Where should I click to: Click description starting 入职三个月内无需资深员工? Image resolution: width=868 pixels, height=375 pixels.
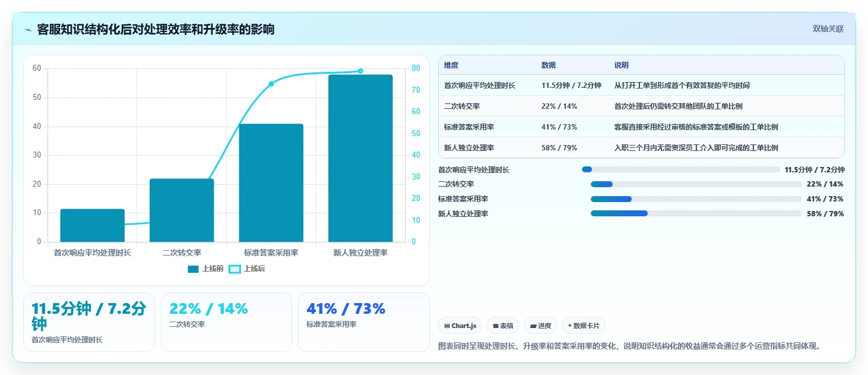(696, 148)
